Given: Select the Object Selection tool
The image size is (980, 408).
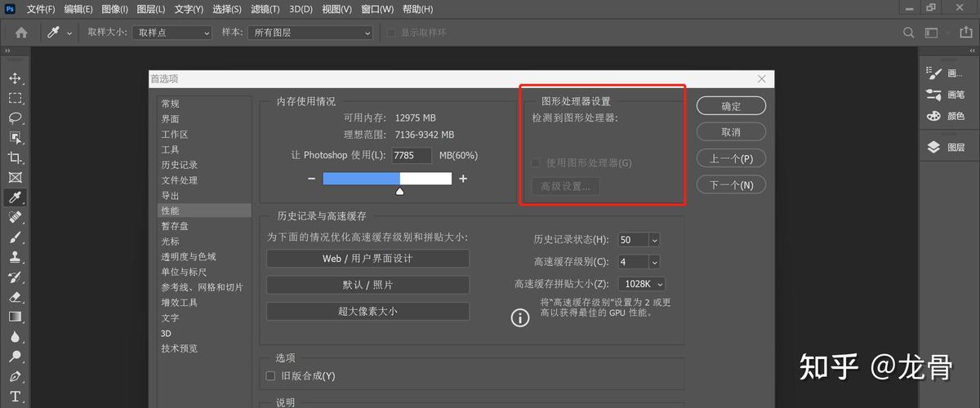Looking at the screenshot, I should tap(15, 138).
